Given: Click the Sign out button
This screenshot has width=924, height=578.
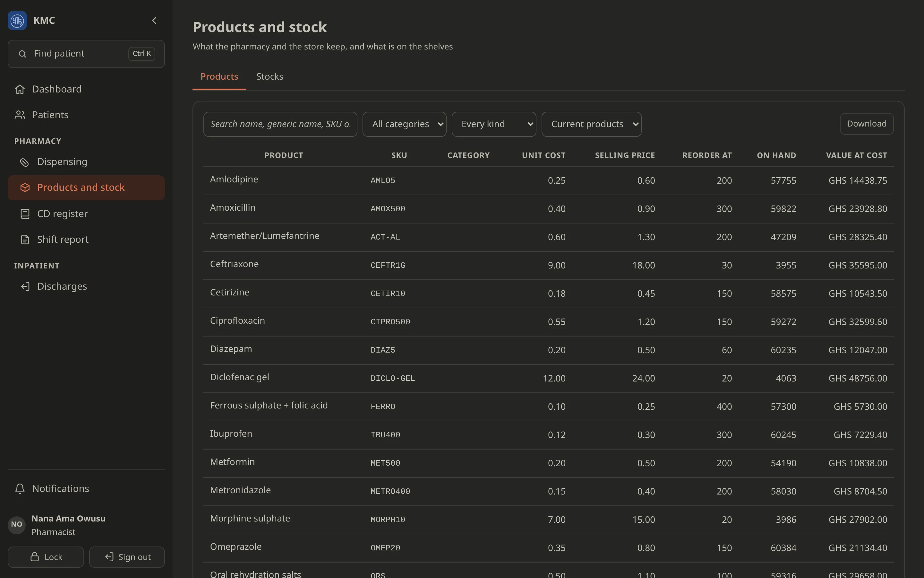Looking at the screenshot, I should (x=127, y=557).
